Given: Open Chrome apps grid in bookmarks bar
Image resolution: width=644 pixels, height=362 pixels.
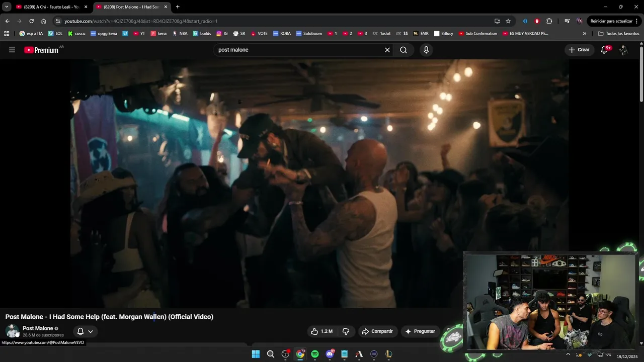Looking at the screenshot, I should [7, 34].
